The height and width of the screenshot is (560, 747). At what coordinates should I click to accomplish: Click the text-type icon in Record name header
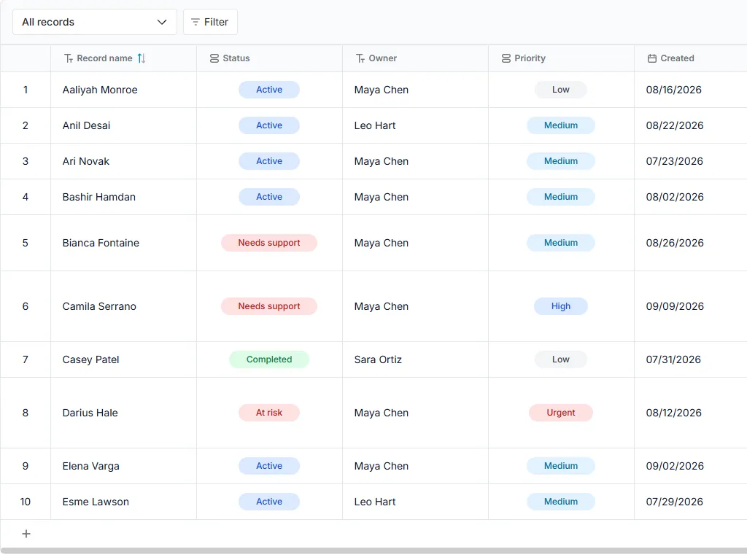point(69,58)
